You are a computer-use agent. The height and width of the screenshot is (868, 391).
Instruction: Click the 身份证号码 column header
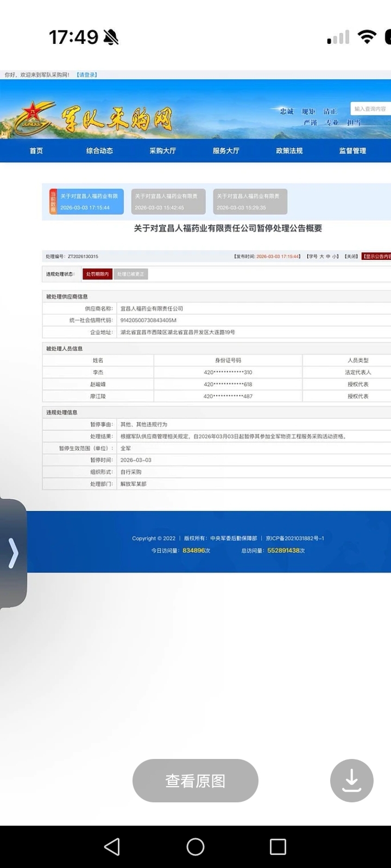click(228, 361)
